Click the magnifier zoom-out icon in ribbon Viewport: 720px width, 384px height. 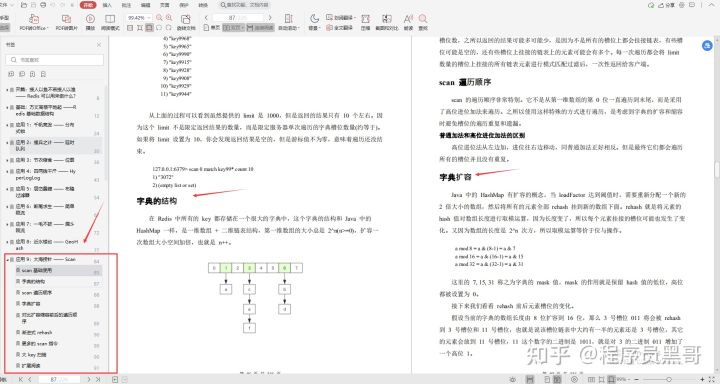click(159, 17)
